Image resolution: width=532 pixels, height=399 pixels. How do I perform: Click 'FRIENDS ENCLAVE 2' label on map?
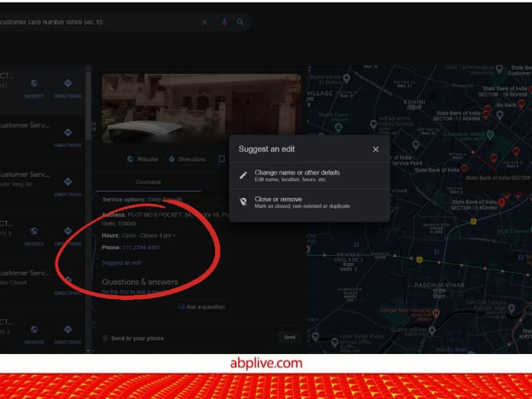[349, 257]
